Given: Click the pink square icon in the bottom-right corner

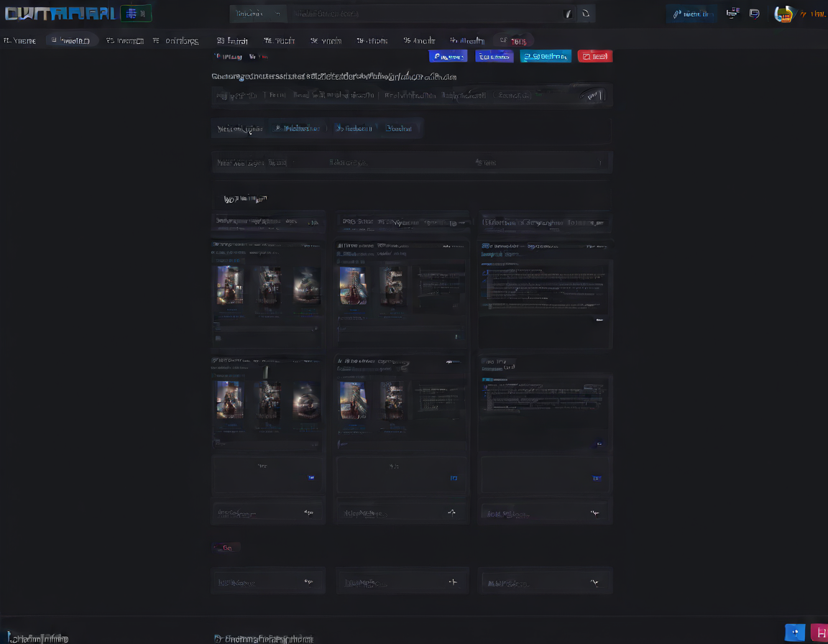Looking at the screenshot, I should 819,632.
